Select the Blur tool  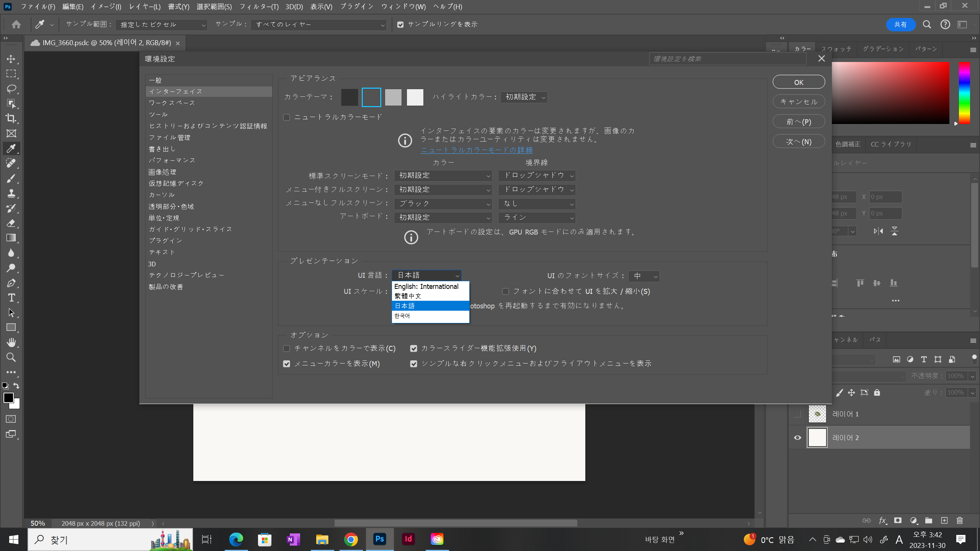(x=11, y=253)
